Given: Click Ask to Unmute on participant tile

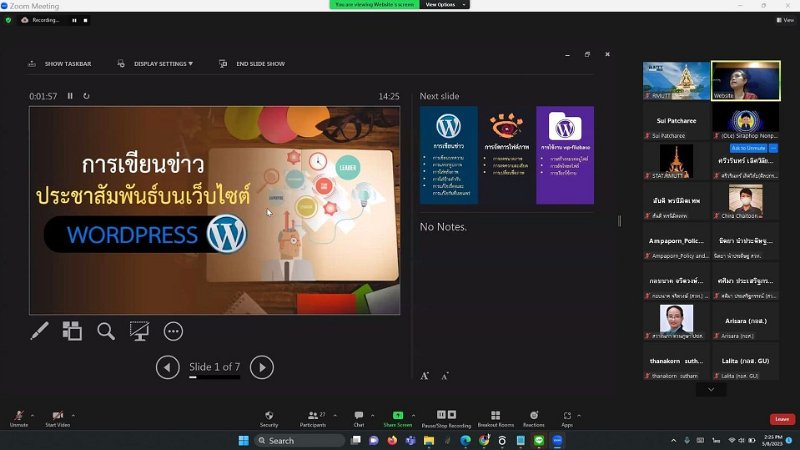Looking at the screenshot, I should coord(748,148).
